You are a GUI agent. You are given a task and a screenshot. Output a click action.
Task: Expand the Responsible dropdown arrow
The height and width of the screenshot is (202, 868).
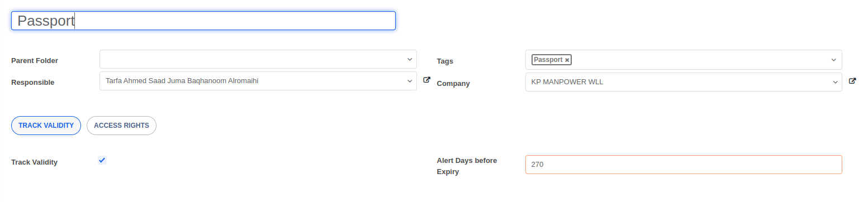pyautogui.click(x=409, y=81)
